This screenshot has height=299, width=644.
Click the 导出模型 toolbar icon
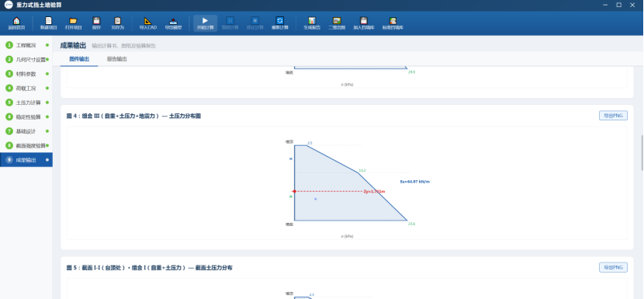(173, 23)
